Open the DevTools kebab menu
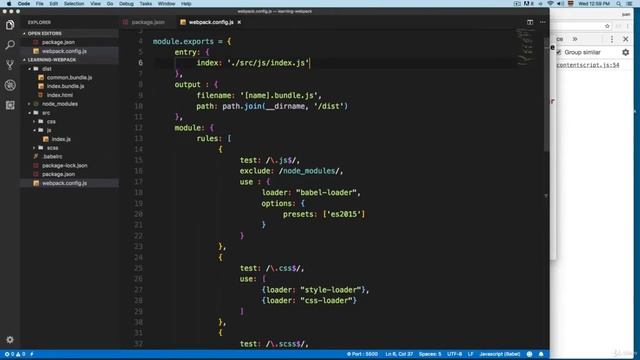Screen dimensions: 640x360 coord(611,39)
